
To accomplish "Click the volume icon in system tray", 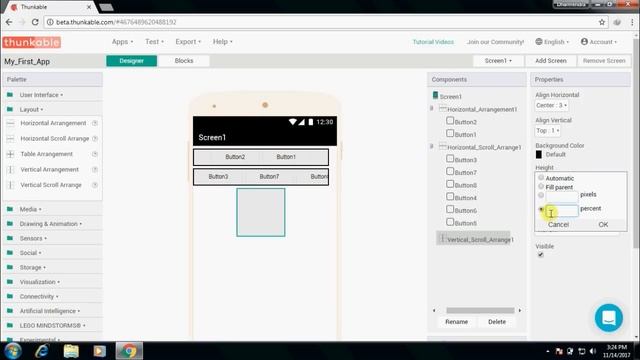I will coord(593,351).
